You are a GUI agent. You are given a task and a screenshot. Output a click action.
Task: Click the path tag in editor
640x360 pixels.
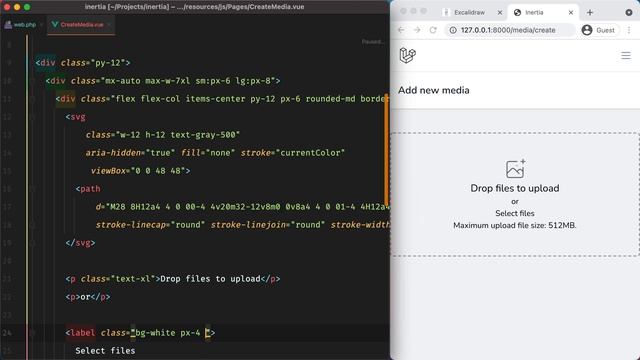pyautogui.click(x=88, y=189)
